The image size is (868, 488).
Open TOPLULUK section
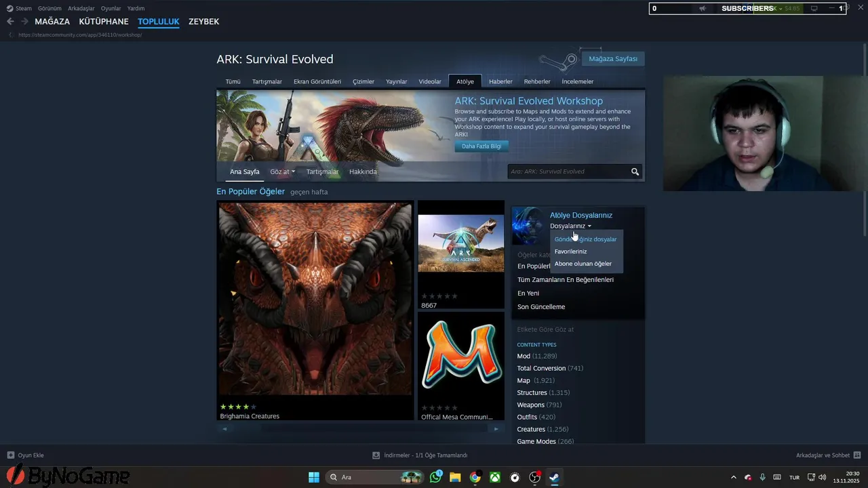(x=159, y=22)
